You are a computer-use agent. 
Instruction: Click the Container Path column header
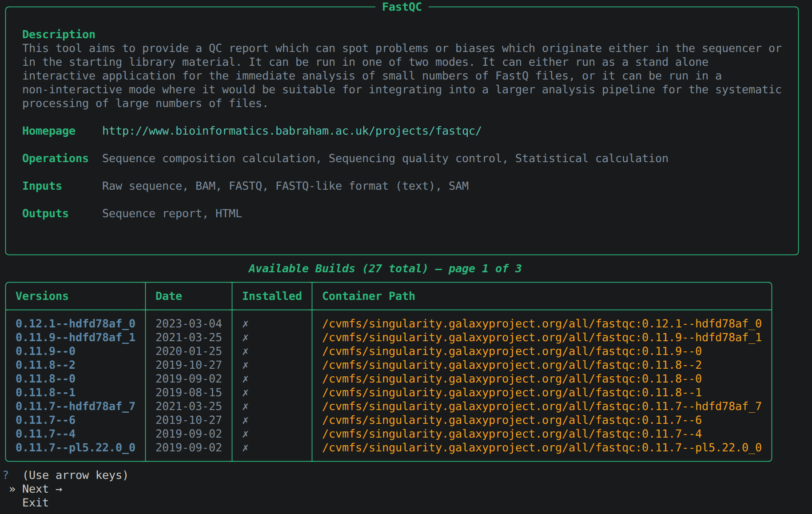coord(369,296)
